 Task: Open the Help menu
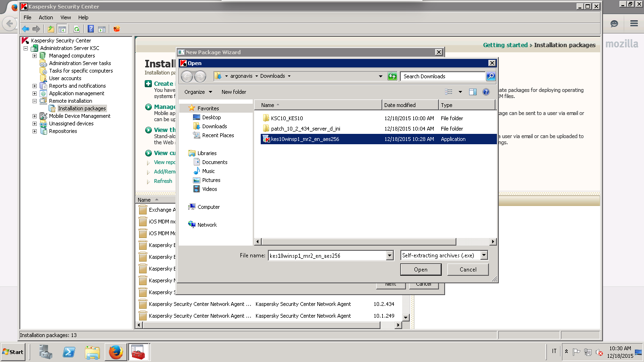(83, 17)
